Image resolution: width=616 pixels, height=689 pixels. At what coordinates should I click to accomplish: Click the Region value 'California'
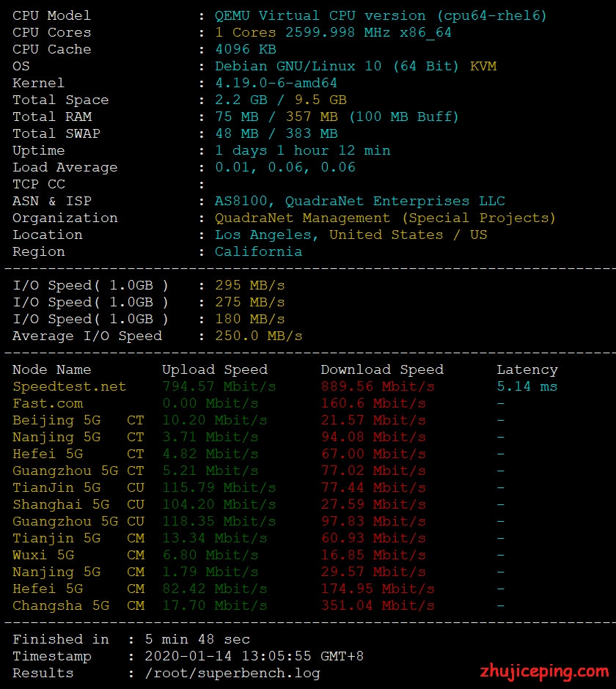pyautogui.click(x=259, y=252)
